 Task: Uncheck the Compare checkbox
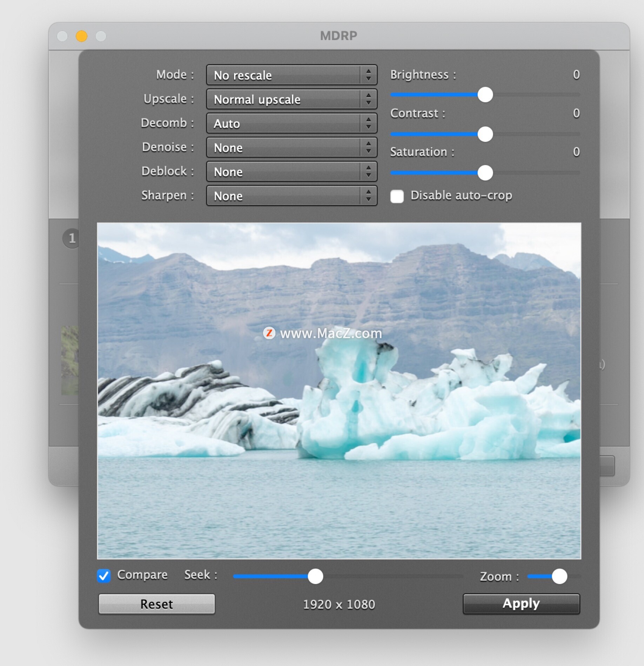104,576
